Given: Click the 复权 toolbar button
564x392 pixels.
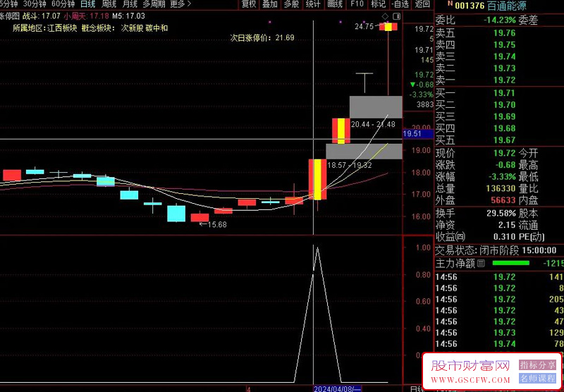Looking at the screenshot, I should (249, 4).
